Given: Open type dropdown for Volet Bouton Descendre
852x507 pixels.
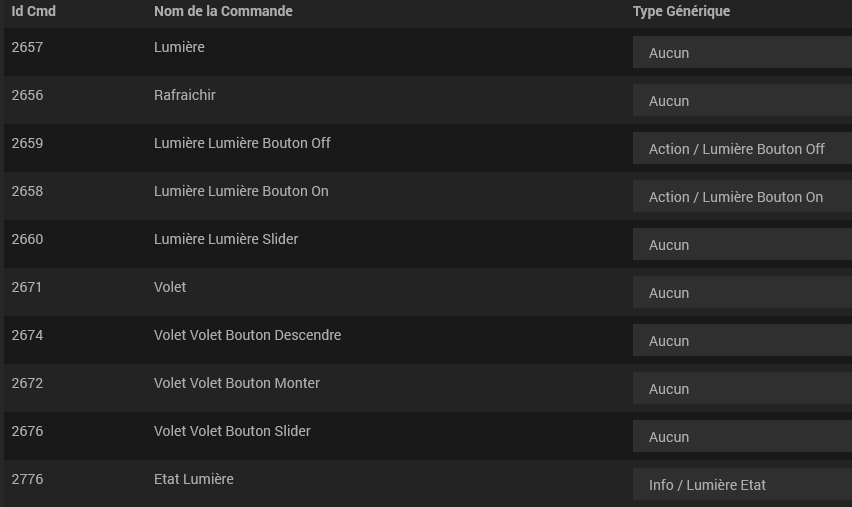Looking at the screenshot, I should 742,341.
